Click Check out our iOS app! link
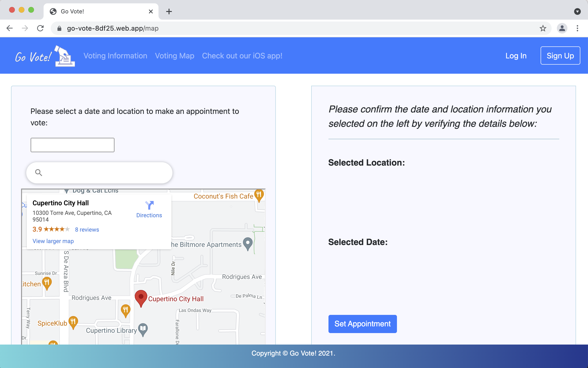Screen dimensions: 588x368 242,56
